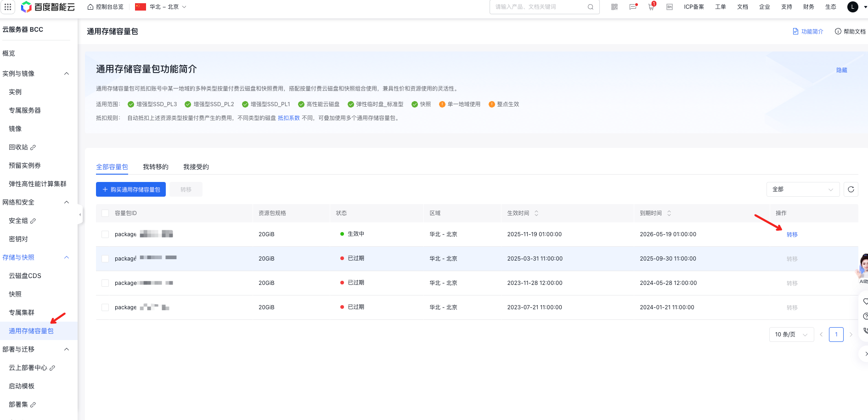Open the shopping cart icon
This screenshot has height=420, width=868.
tap(651, 7)
